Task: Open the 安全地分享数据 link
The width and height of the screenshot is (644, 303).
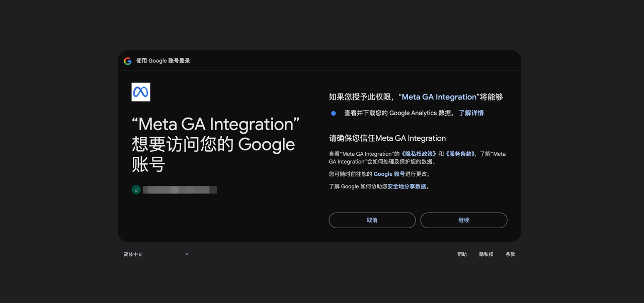Action: tap(407, 186)
